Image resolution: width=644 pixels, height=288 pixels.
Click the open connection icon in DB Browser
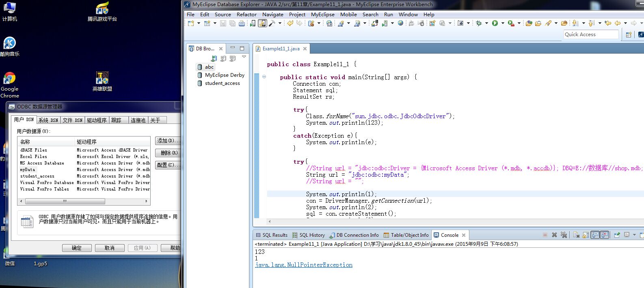coord(214,58)
